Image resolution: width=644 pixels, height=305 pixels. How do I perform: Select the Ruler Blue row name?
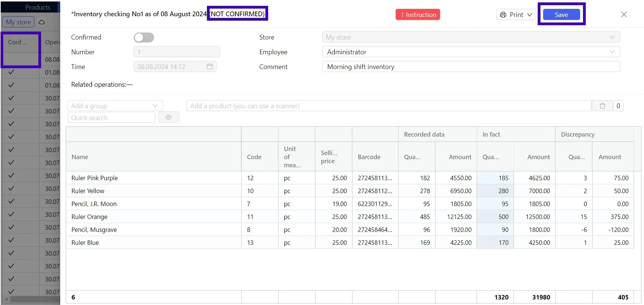[x=85, y=243]
